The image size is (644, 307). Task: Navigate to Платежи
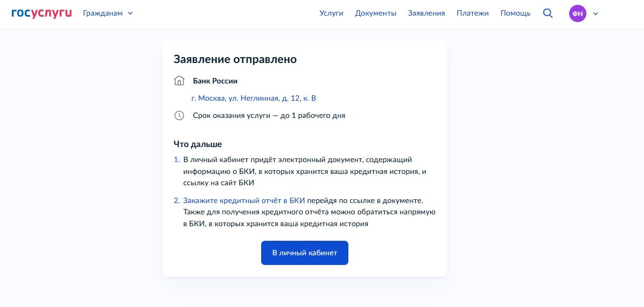pos(473,13)
